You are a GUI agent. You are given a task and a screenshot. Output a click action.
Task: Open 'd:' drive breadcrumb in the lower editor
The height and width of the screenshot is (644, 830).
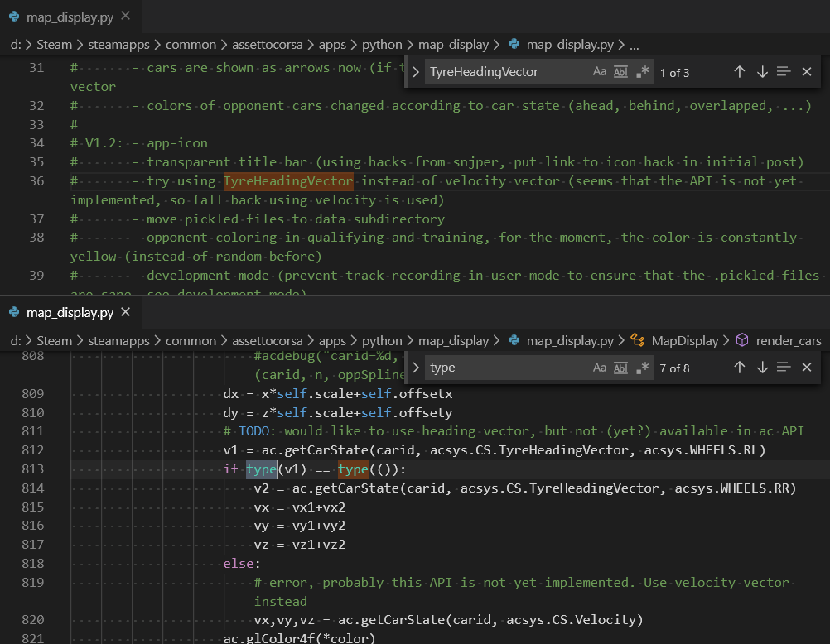coord(16,341)
